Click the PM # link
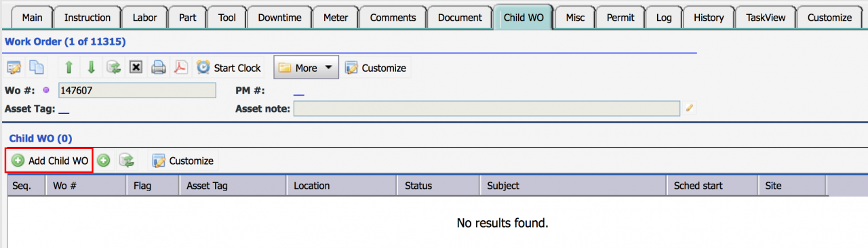Screen dimensions: 868x248 coord(298,91)
